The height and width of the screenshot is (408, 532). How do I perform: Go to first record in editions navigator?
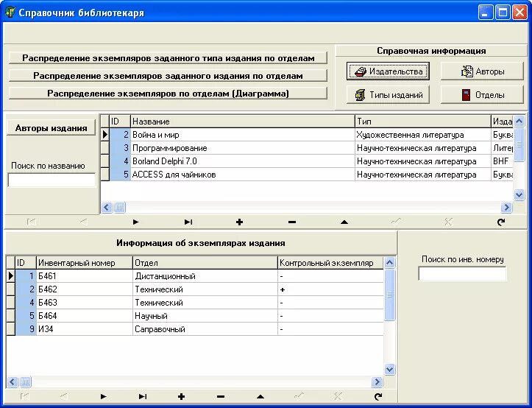pos(31,222)
